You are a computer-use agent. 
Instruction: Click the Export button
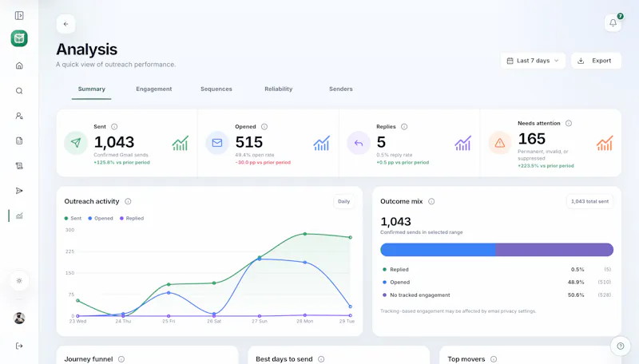596,61
